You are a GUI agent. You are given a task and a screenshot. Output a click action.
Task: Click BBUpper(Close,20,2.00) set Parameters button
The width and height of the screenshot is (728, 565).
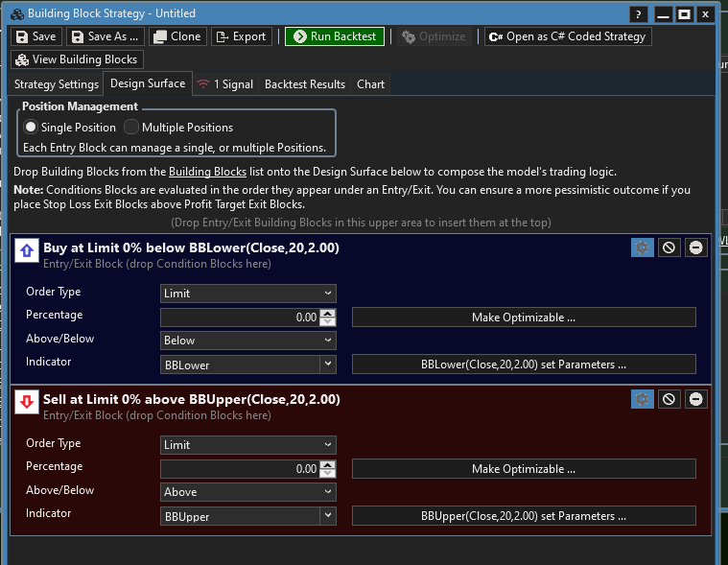tap(524, 516)
